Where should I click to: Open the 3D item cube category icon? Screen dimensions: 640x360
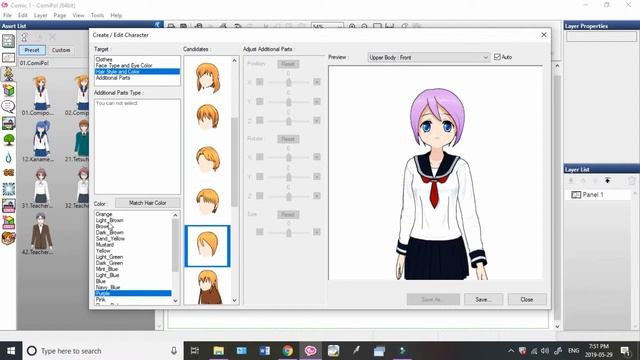[x=8, y=90]
